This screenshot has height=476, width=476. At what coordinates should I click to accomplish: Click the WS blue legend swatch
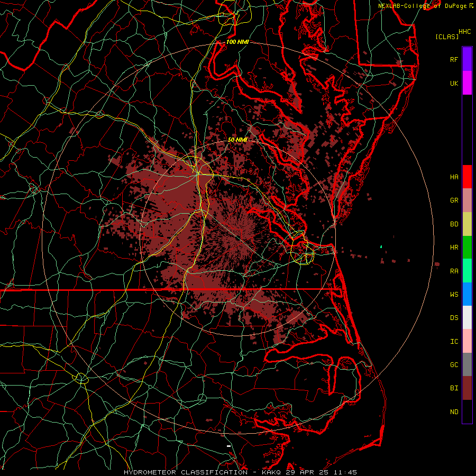467,294
